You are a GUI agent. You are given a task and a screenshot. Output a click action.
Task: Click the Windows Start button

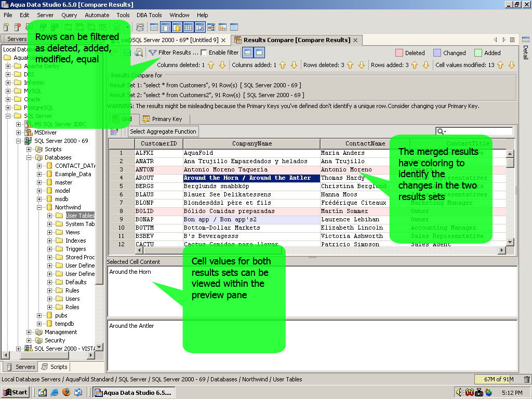15,393
